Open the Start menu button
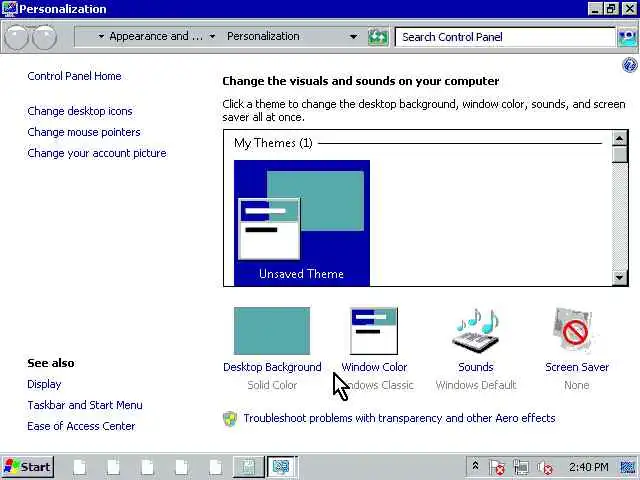Viewport: 640px width, 480px height. (28, 467)
